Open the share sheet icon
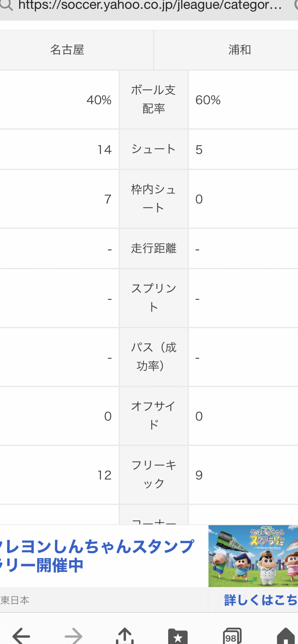The height and width of the screenshot is (644, 298). (125, 636)
